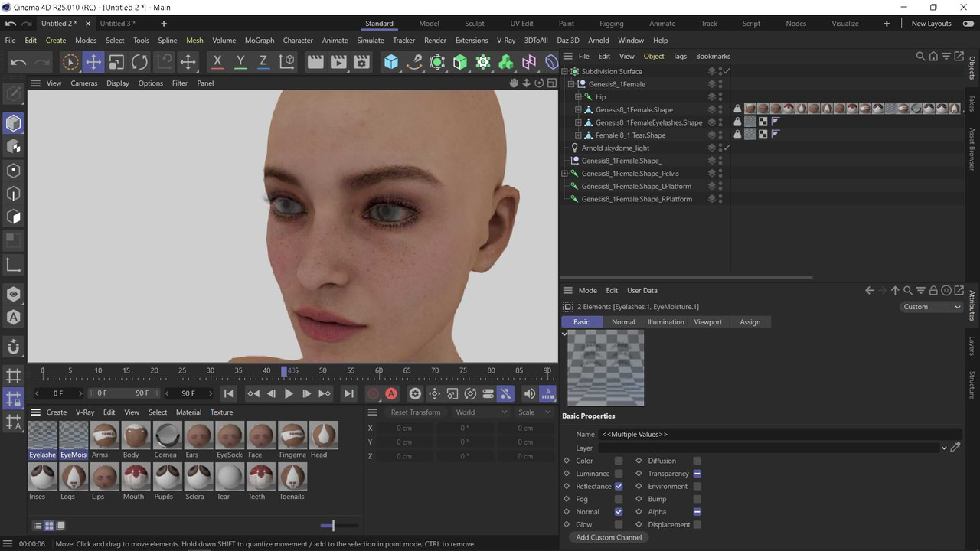Screen dimensions: 980x551
Task: Open the MoGraph menu
Action: click(x=260, y=41)
